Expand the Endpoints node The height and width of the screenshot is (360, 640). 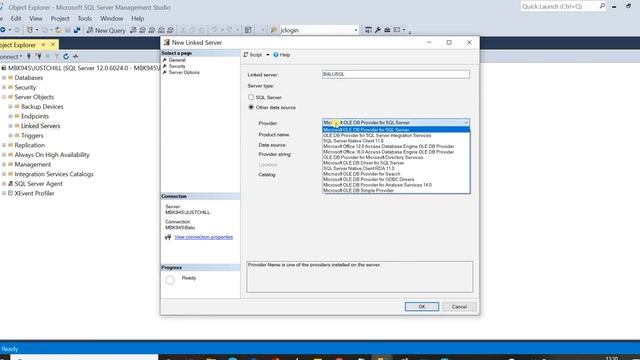(x=11, y=116)
